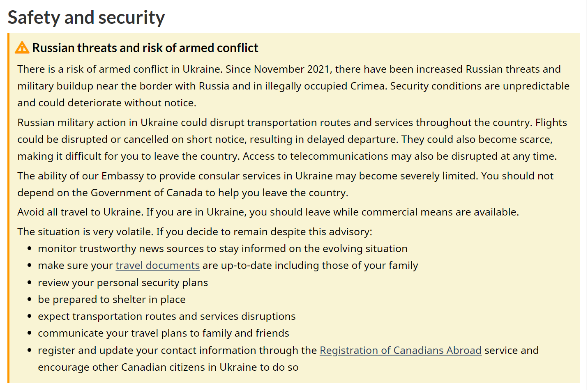Click the bullet about expecting transportation disruptions
The image size is (588, 390).
[166, 317]
